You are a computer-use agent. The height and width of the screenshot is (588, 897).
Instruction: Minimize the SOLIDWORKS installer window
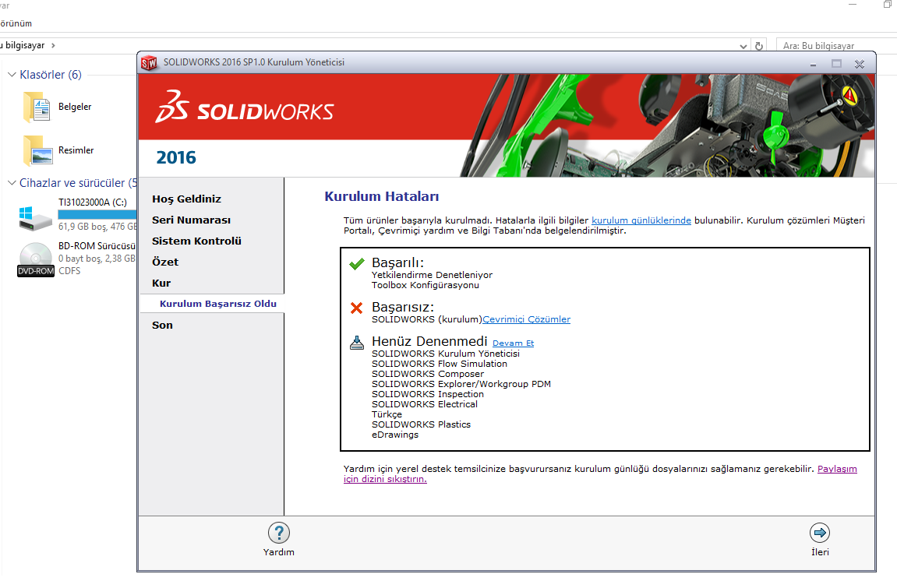(x=813, y=64)
